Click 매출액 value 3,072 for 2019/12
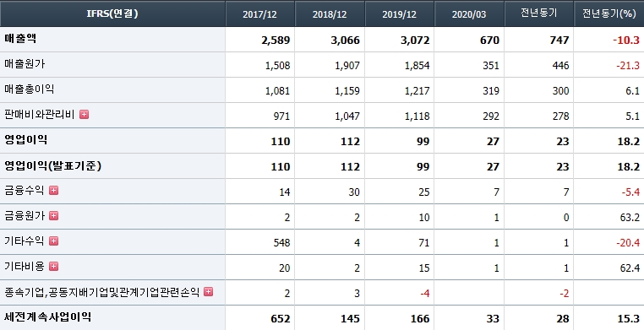644x330 pixels. [x=415, y=41]
